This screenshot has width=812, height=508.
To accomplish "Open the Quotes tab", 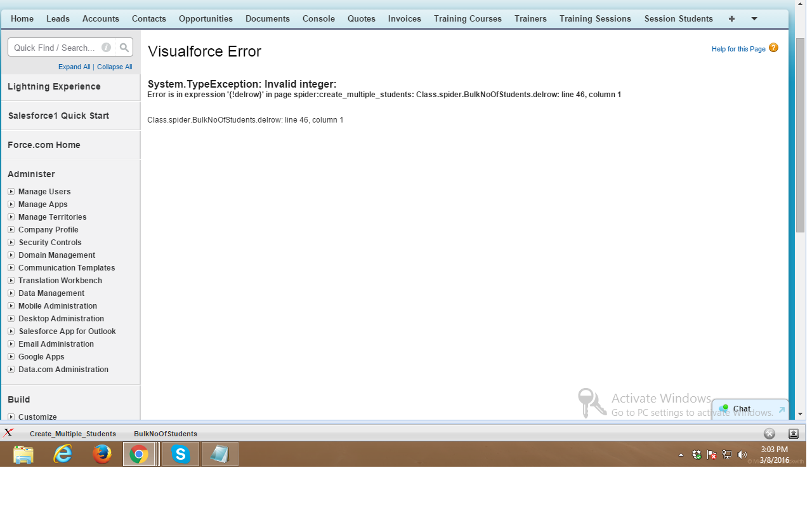I will point(362,19).
